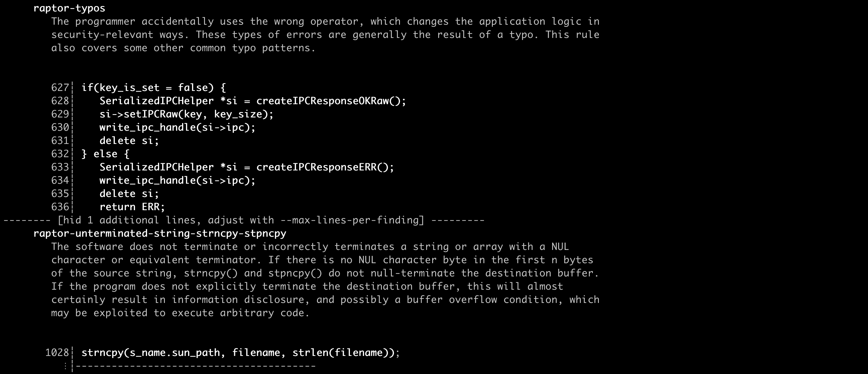Viewport: 868px width, 374px height.
Task: Click line number 635
Action: [x=60, y=194]
